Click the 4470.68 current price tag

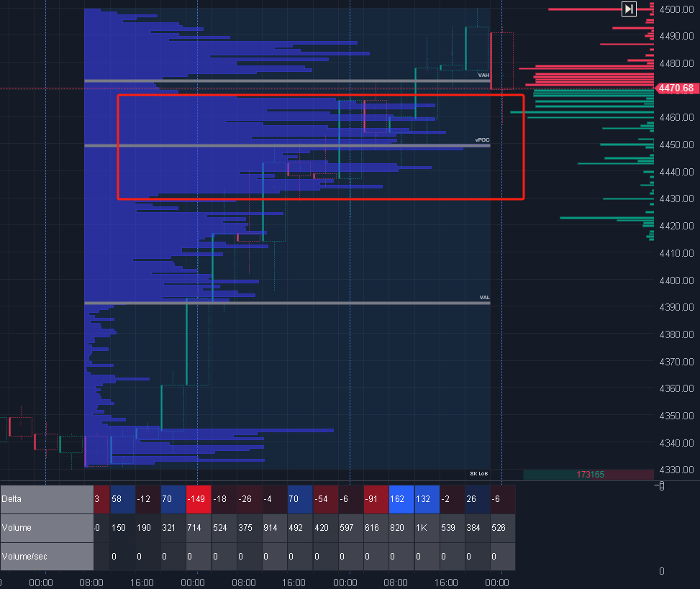tap(676, 88)
